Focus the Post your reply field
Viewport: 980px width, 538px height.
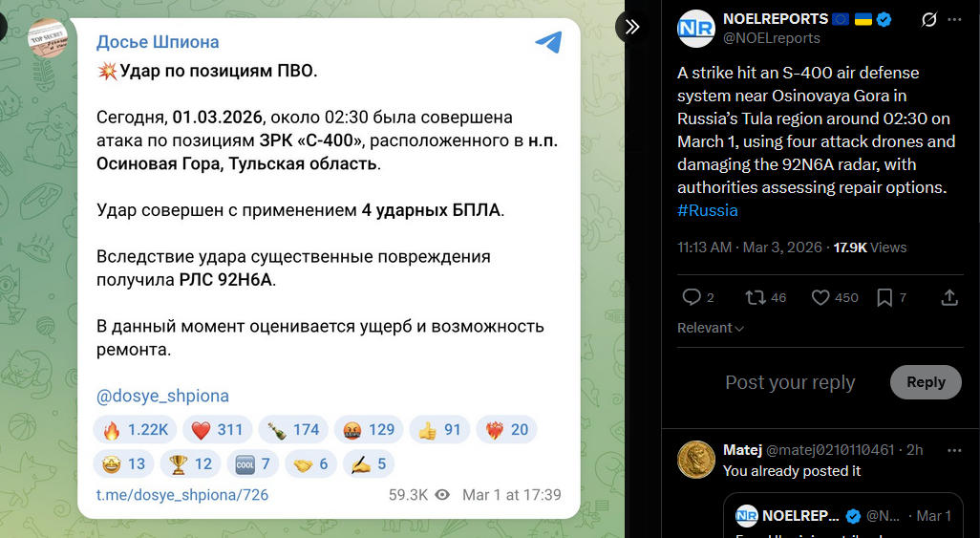790,382
